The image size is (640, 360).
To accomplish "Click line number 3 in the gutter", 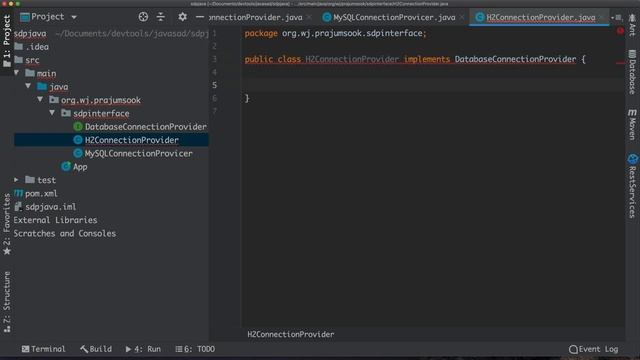I will (214, 59).
